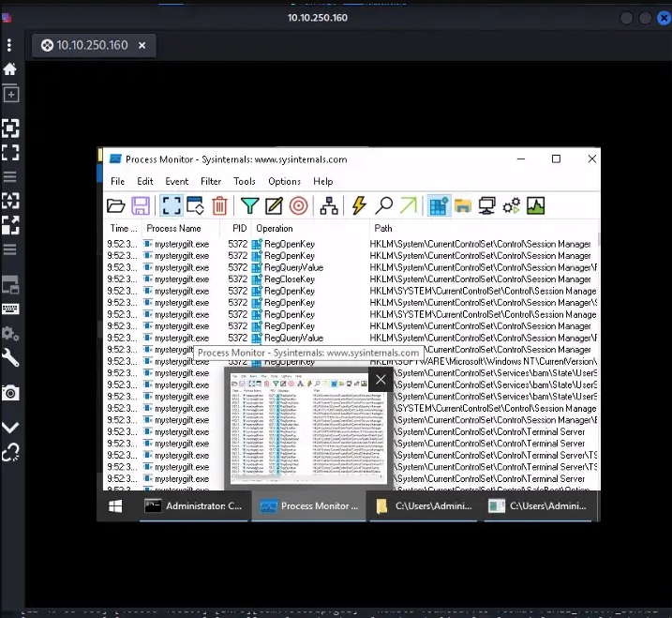Viewport: 672px width, 618px height.
Task: Toggle Show File System Activity icon
Action: coord(463,206)
